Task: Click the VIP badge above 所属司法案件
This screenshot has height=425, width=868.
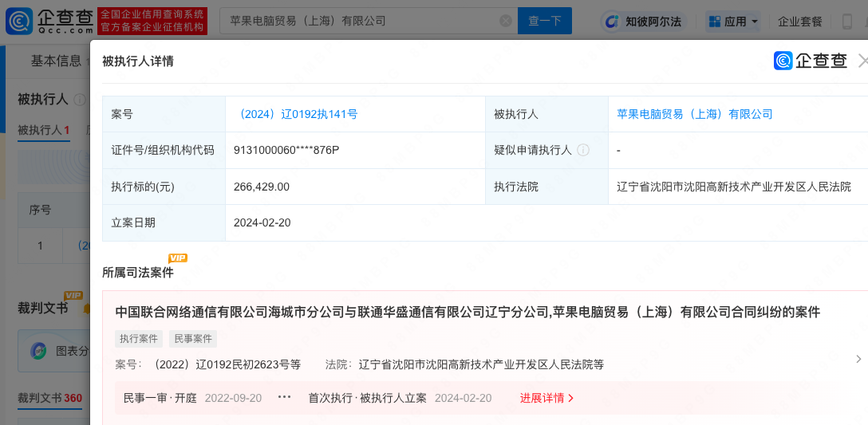Action: 178,258
